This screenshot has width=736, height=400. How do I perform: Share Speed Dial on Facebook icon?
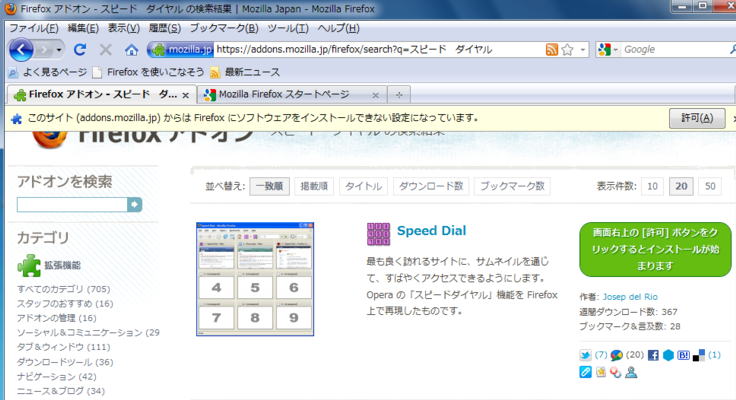[x=653, y=355]
